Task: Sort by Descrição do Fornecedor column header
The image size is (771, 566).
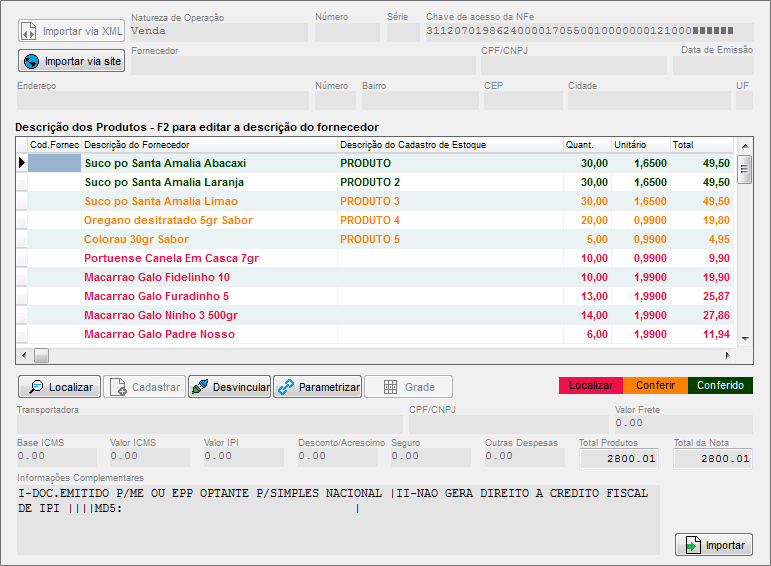Action: point(208,145)
